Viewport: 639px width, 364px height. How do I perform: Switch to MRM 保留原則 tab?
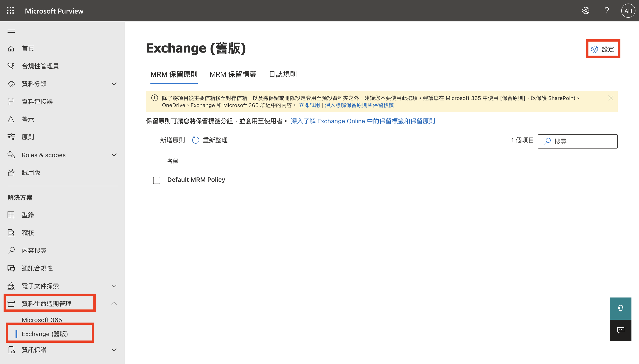[x=174, y=74]
